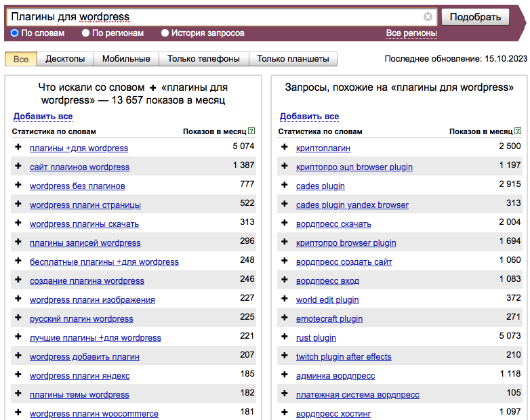Switch to the 'Мобильные' tab

126,59
